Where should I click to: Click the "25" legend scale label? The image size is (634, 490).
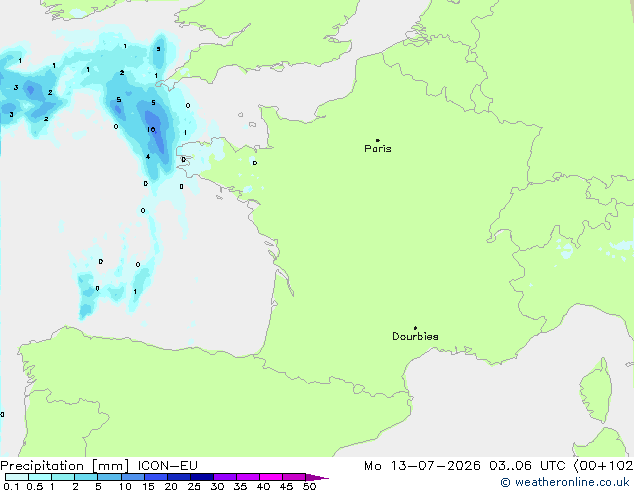click(194, 486)
